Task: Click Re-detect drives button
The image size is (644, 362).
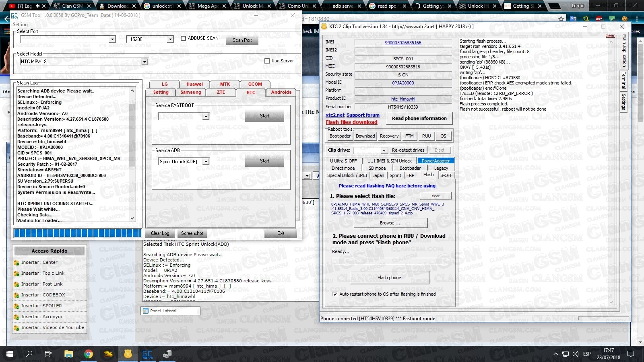Action: coord(408,150)
